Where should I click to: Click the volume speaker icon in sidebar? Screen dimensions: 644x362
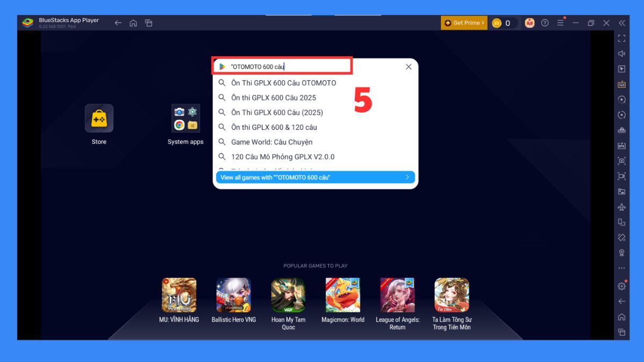click(x=621, y=54)
